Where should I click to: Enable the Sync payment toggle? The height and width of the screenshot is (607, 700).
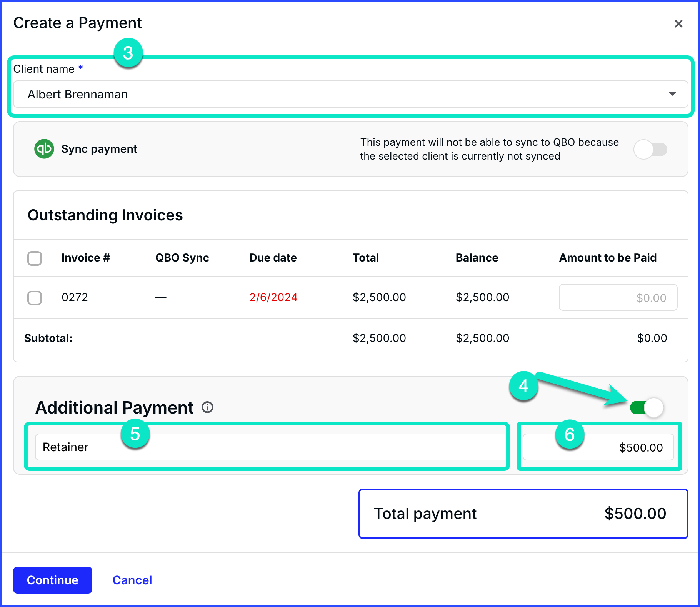point(650,150)
